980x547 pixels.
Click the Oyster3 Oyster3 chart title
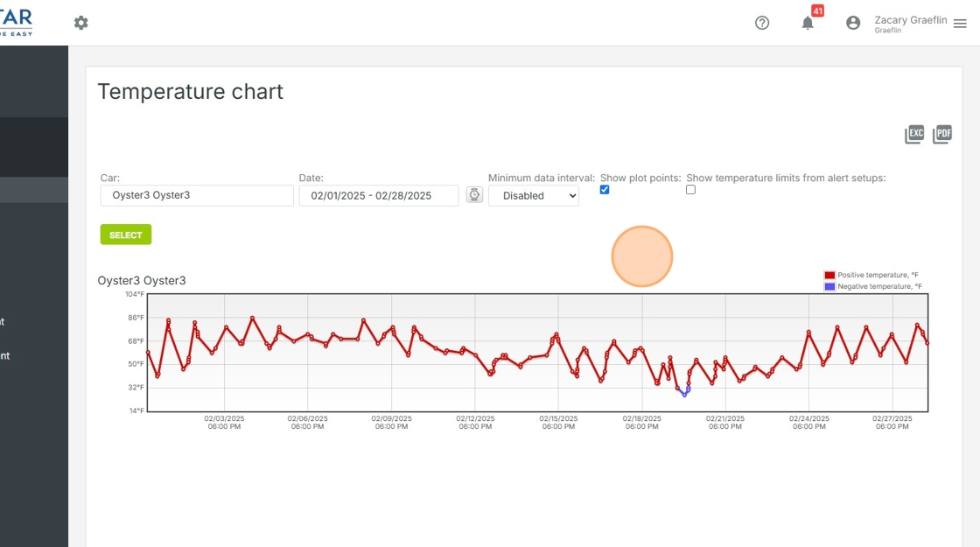tap(142, 281)
